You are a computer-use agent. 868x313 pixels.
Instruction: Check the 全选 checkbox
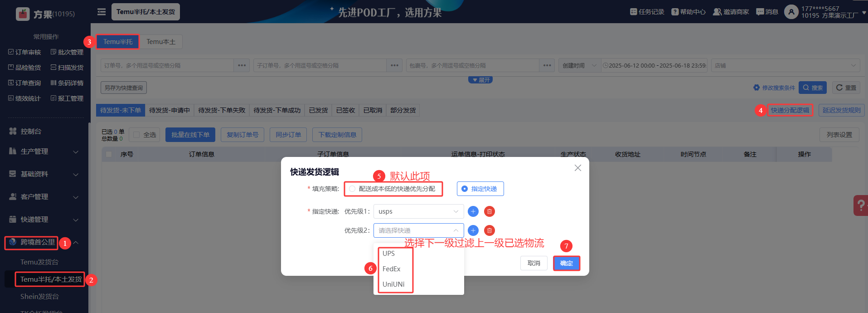pyautogui.click(x=136, y=135)
